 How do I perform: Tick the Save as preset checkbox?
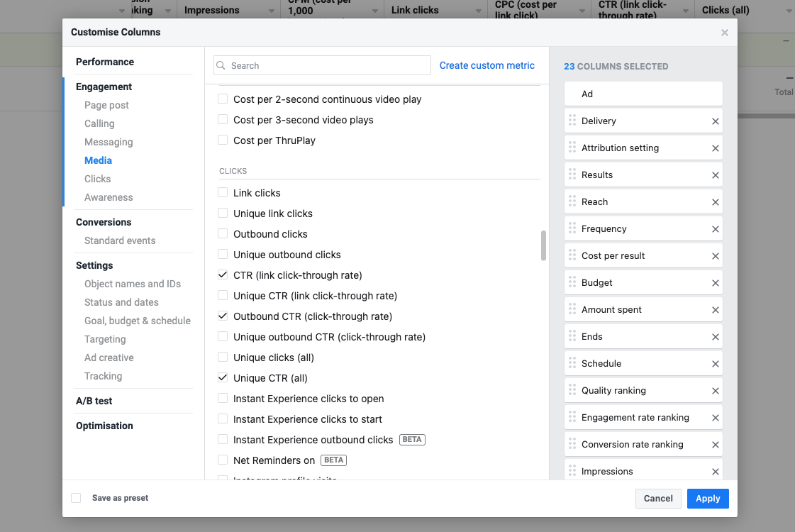[76, 498]
